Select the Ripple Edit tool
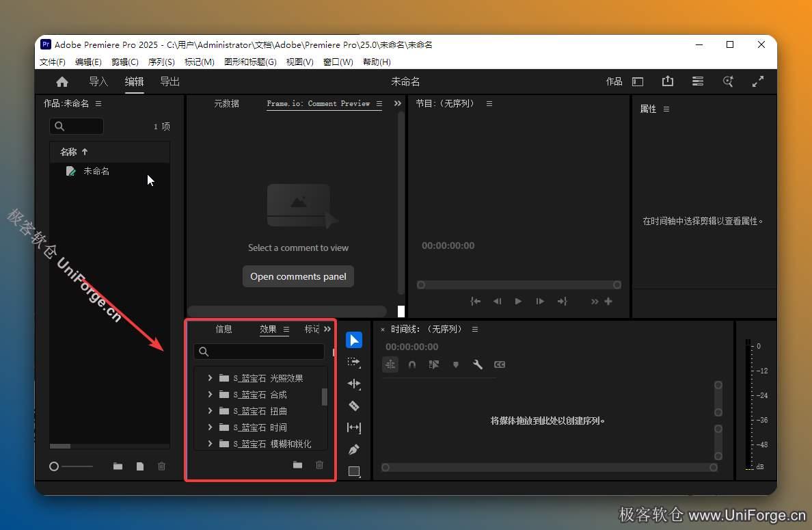Image resolution: width=812 pixels, height=530 pixels. click(353, 384)
